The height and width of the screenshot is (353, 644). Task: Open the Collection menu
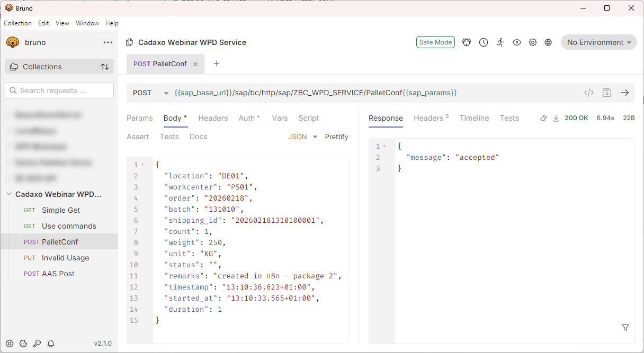(x=17, y=23)
